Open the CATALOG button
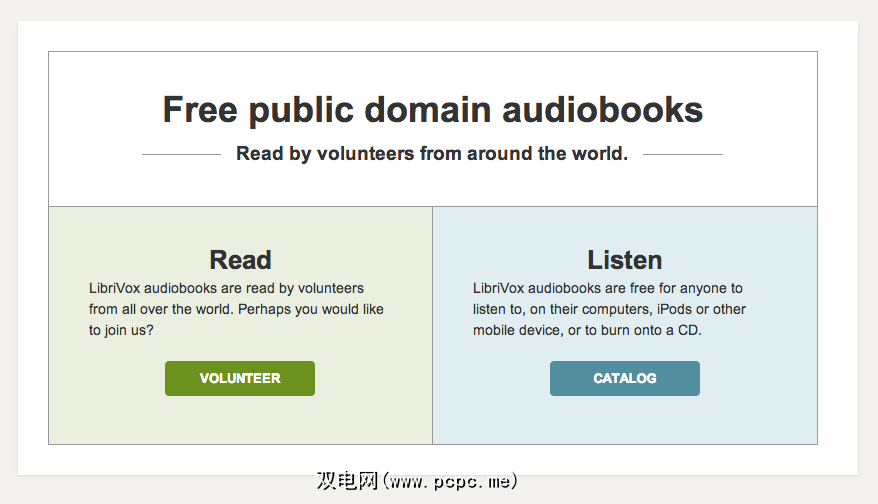The width and height of the screenshot is (878, 504). 624,379
